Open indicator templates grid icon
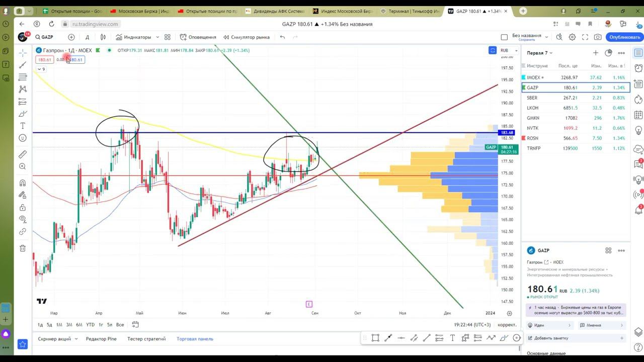 tap(168, 37)
